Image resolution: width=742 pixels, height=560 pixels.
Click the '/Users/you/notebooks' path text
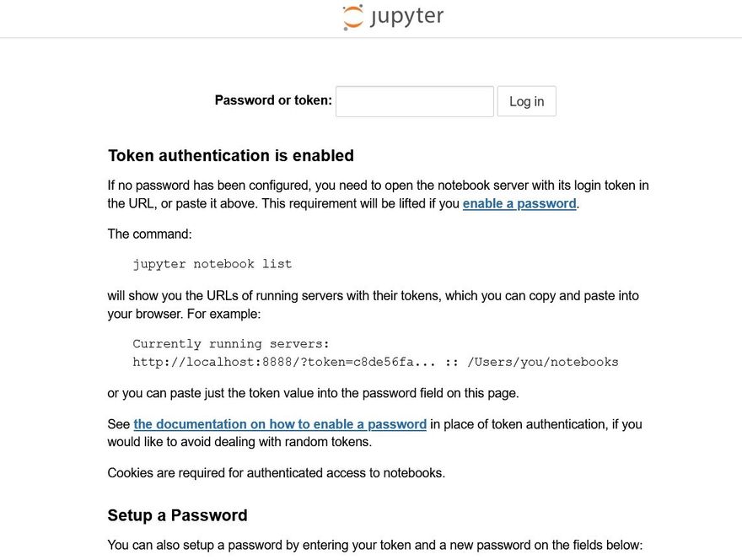[543, 362]
